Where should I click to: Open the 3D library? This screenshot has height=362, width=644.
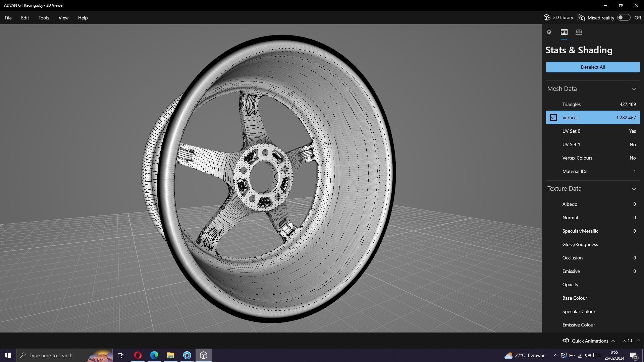[558, 18]
